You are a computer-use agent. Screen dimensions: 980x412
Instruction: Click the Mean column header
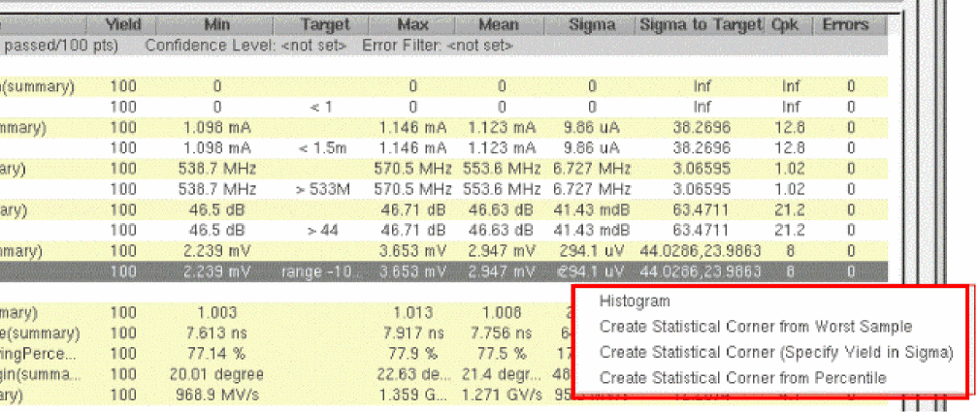pyautogui.click(x=500, y=25)
